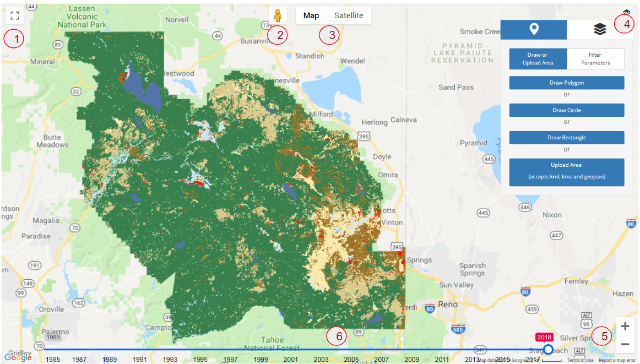640x364 pixels.
Task: Select the Filter Parameters tab
Action: point(595,59)
